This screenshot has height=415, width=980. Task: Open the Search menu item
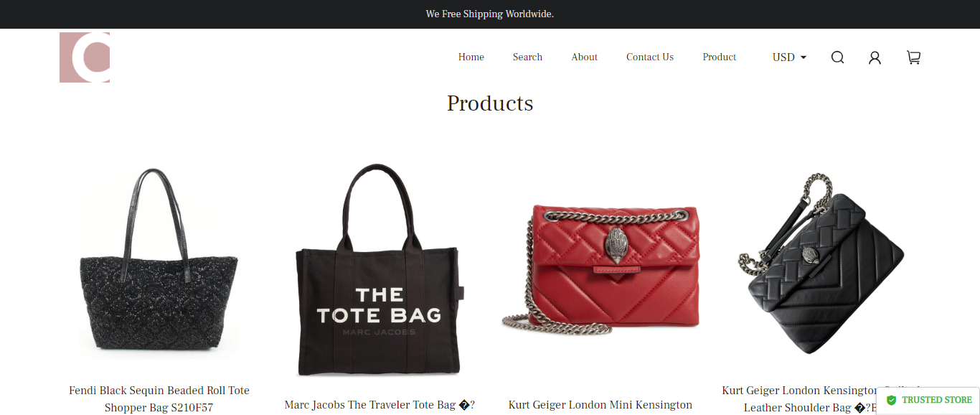pyautogui.click(x=527, y=57)
